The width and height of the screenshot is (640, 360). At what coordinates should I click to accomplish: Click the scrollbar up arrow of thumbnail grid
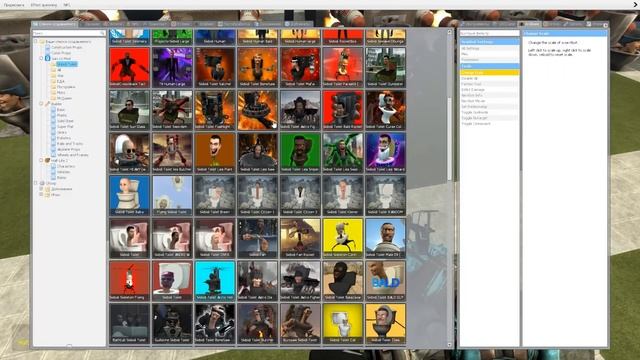pos(450,32)
